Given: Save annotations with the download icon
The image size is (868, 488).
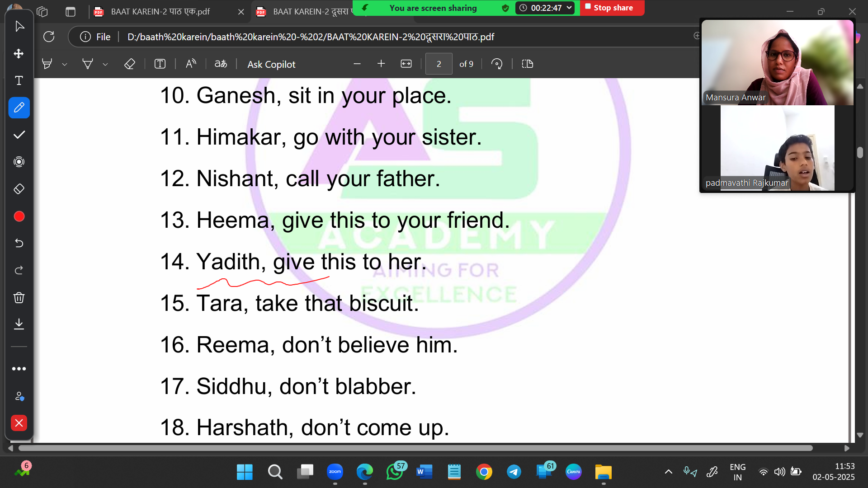Looking at the screenshot, I should [x=19, y=324].
